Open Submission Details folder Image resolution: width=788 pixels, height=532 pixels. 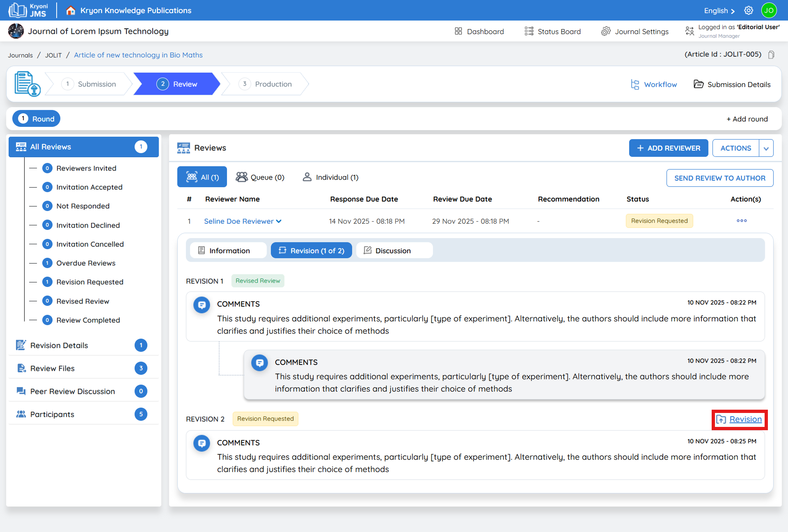click(x=732, y=85)
